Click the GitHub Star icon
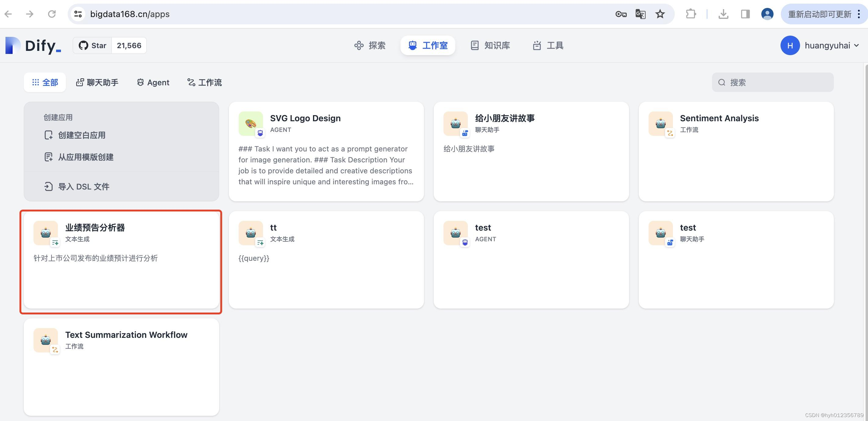This screenshot has height=421, width=868. point(83,45)
